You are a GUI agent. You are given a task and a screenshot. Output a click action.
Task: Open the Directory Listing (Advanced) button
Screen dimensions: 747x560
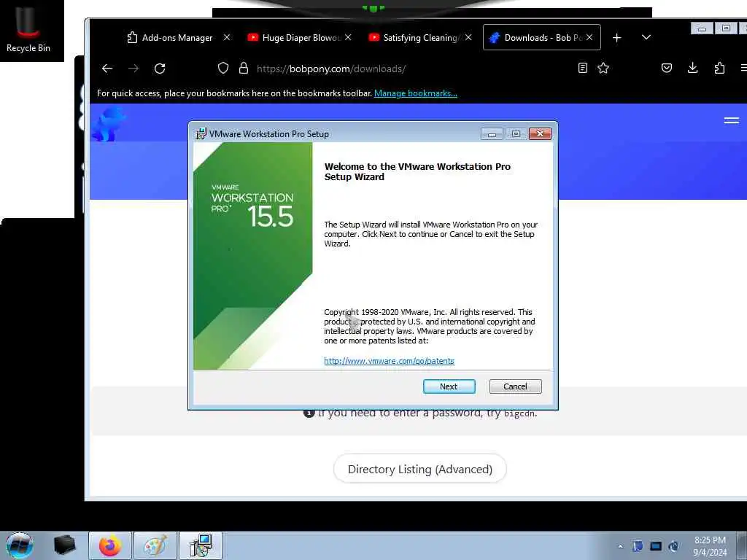[419, 469]
